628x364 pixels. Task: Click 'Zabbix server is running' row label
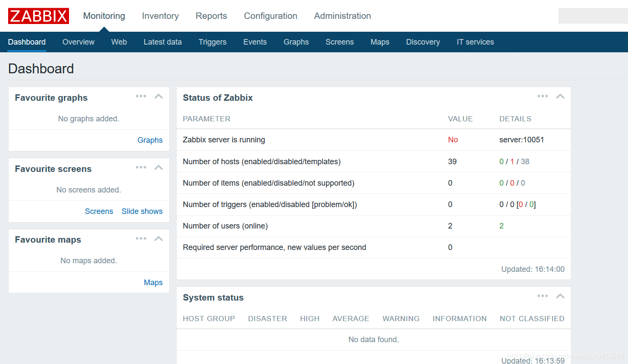[x=224, y=140]
